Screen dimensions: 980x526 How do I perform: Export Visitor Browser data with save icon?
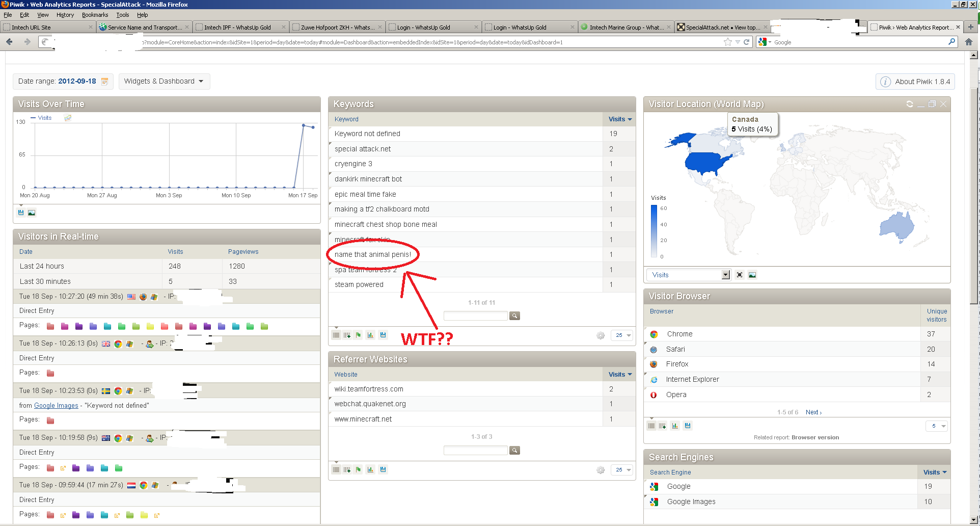(688, 426)
